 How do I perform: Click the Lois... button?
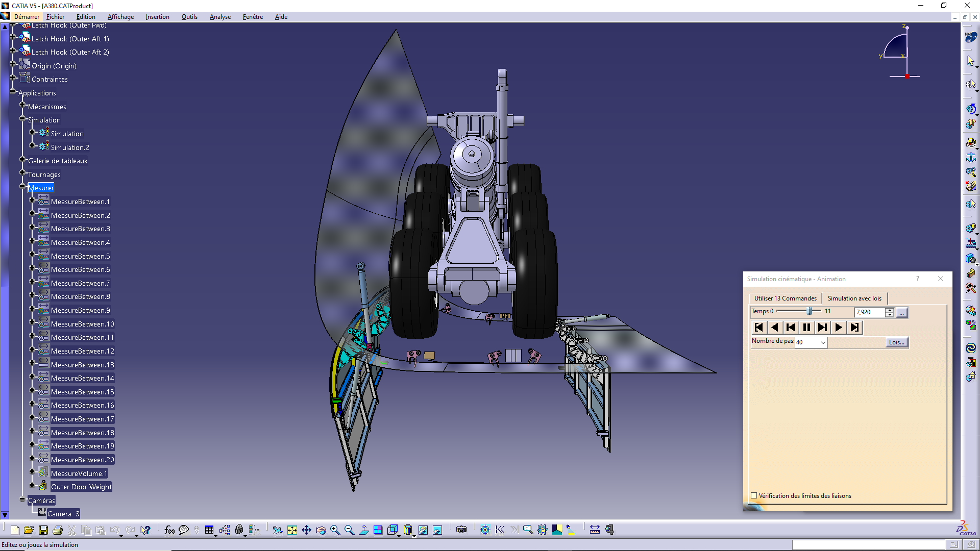896,342
